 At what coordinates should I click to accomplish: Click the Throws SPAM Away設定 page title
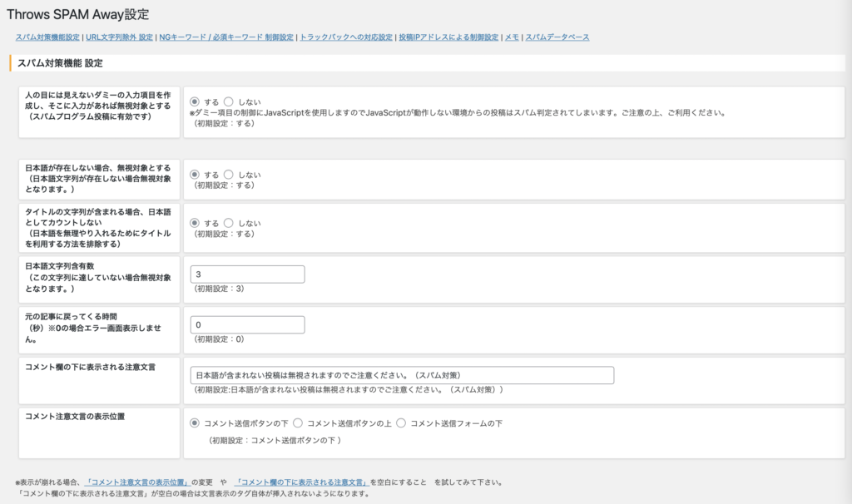point(77,14)
